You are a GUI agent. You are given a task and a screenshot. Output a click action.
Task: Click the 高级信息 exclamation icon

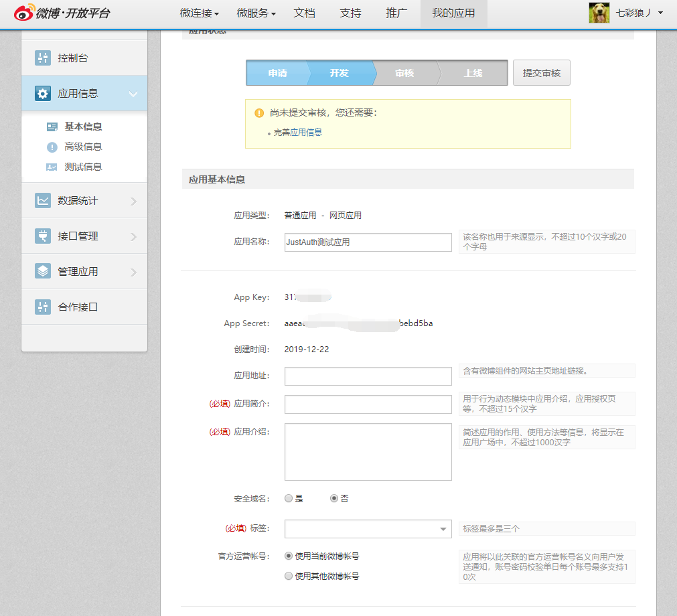point(52,147)
